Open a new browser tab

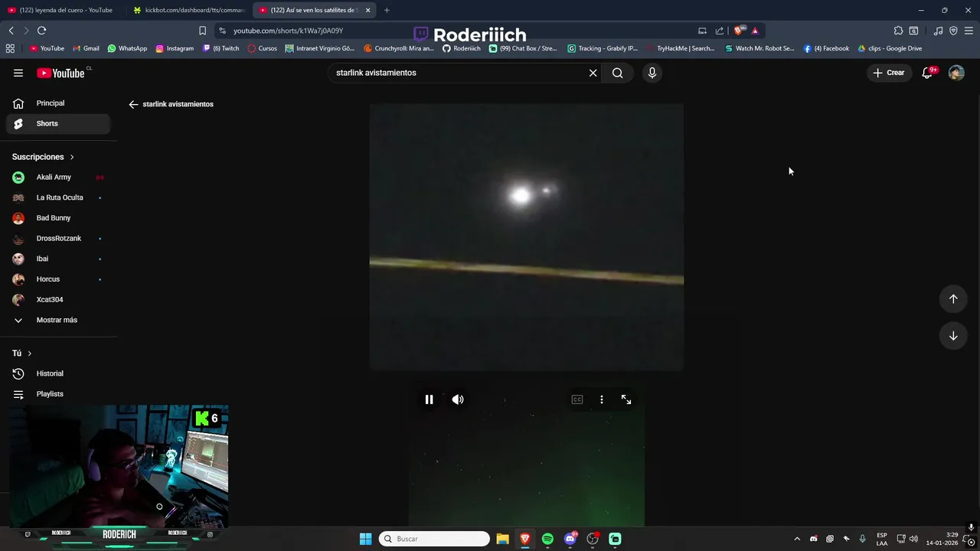[387, 10]
